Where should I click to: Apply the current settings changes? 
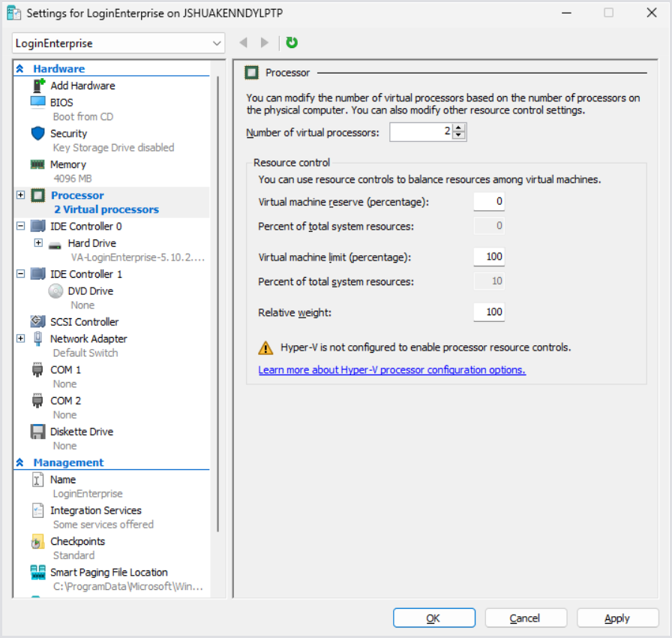616,618
